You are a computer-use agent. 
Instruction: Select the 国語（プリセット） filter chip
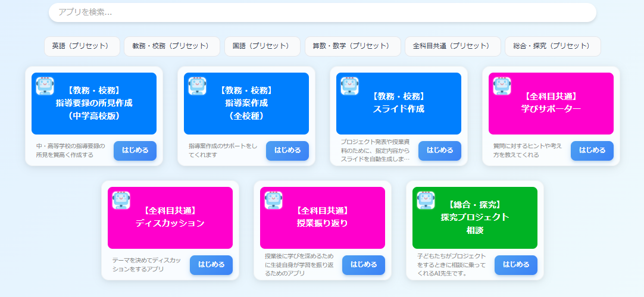pyautogui.click(x=262, y=46)
